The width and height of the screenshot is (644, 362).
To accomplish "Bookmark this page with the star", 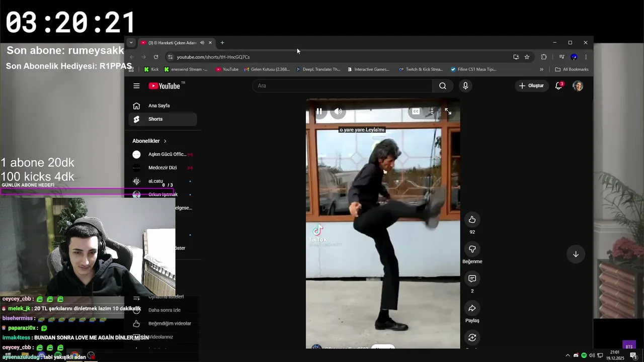I will tap(527, 57).
